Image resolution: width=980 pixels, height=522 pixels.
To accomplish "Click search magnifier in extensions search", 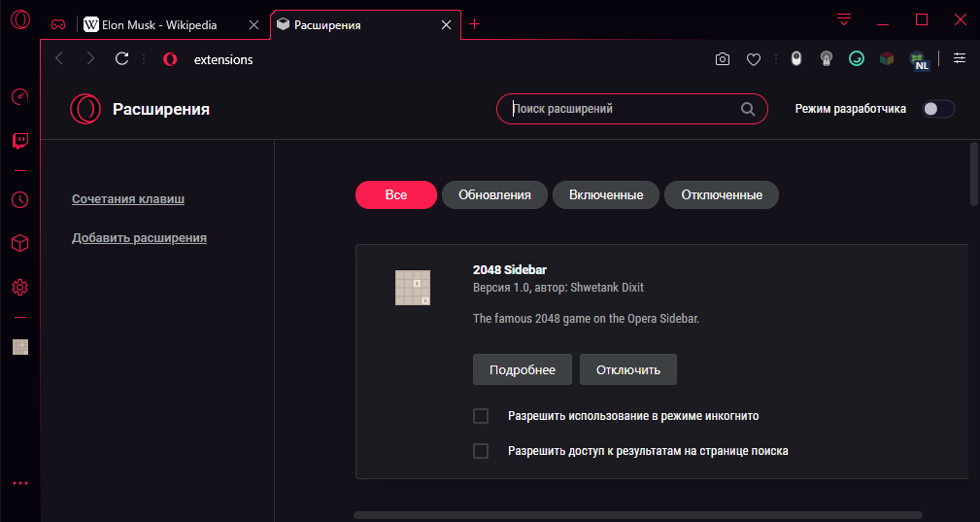I will [748, 109].
